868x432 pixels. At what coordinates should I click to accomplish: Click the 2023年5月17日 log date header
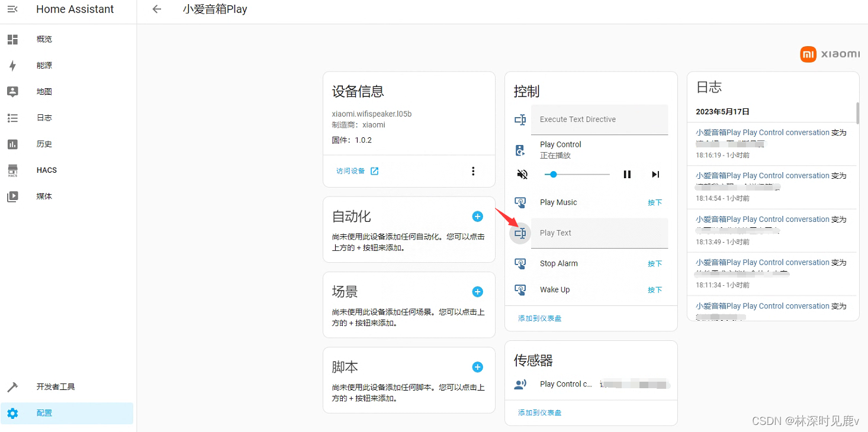point(723,111)
